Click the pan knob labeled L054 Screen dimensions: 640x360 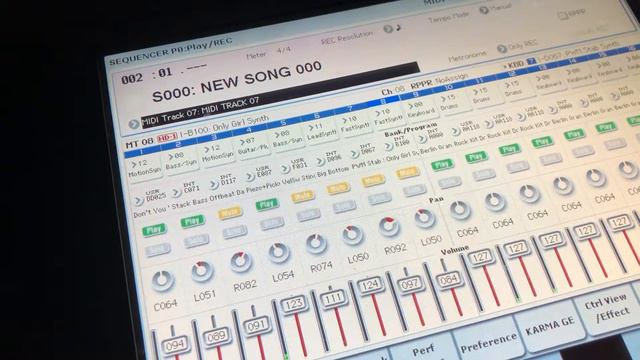coord(279,253)
